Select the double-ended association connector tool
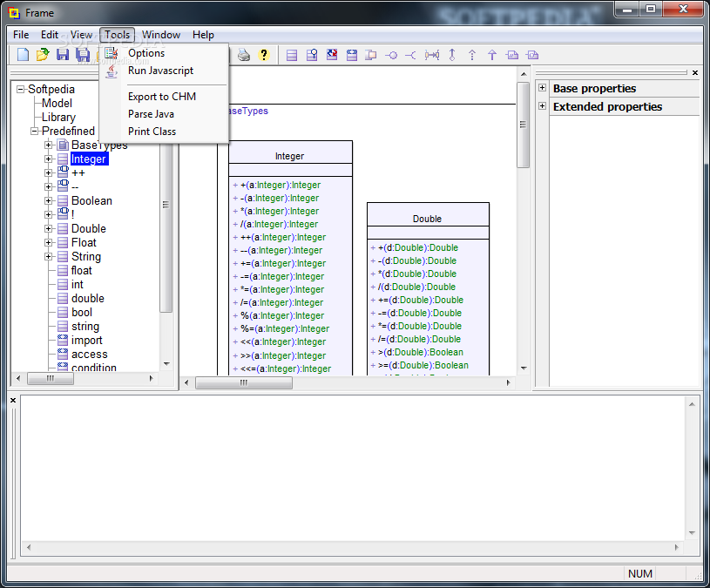This screenshot has width=710, height=588. (x=432, y=55)
